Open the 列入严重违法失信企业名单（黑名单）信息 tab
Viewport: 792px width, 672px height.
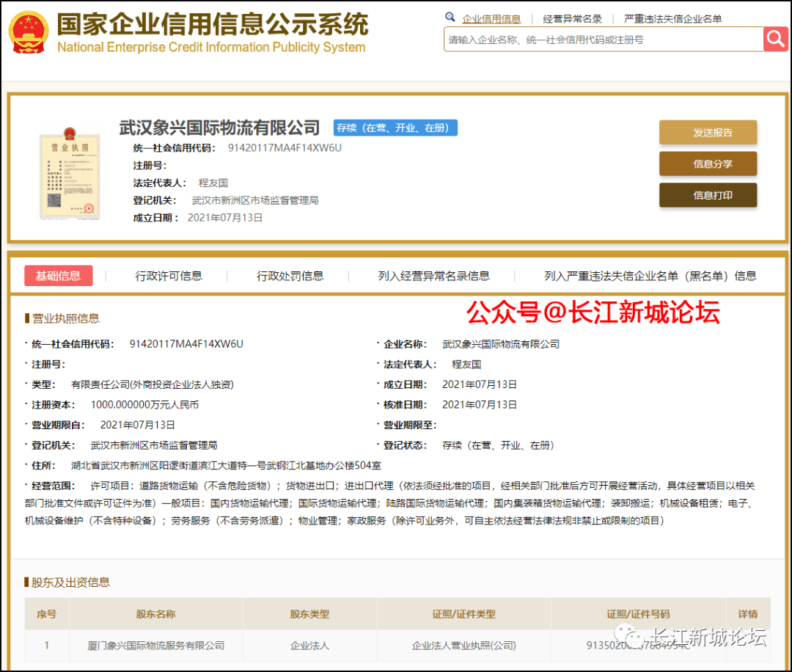[650, 276]
